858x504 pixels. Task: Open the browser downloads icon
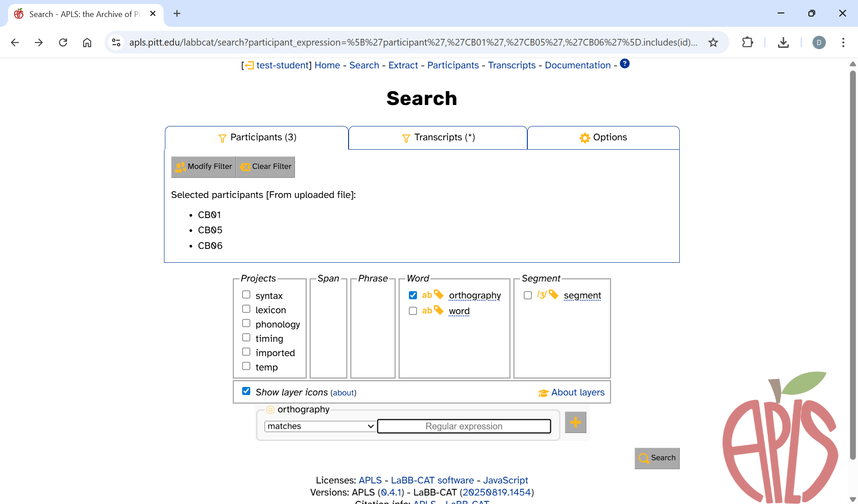pyautogui.click(x=783, y=42)
